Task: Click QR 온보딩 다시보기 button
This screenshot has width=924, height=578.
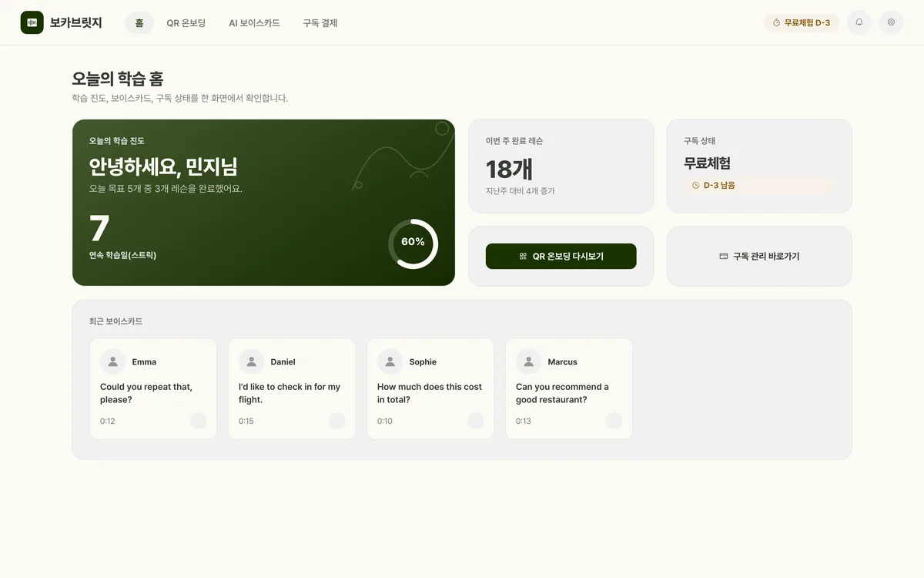Action: coord(561,256)
